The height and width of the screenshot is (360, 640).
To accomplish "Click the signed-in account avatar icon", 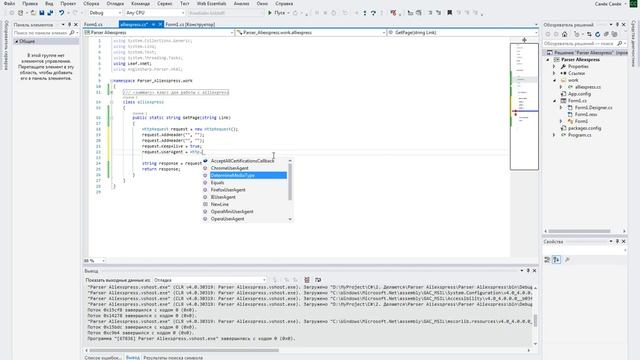I will 633,4.
